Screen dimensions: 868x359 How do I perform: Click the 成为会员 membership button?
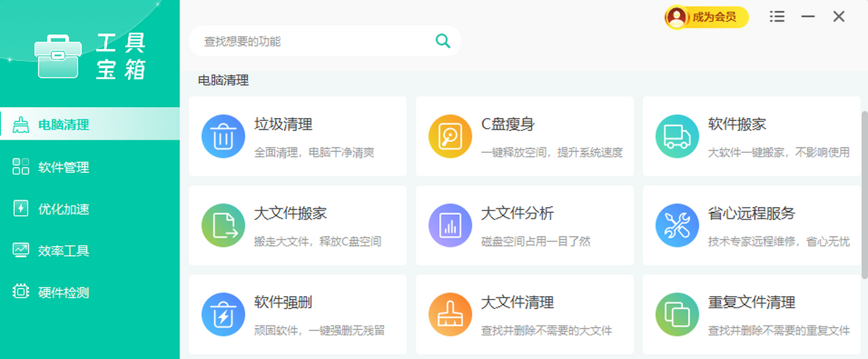tap(707, 17)
